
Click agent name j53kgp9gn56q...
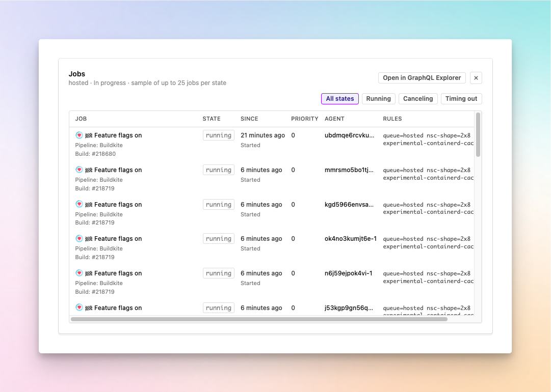[x=349, y=308]
